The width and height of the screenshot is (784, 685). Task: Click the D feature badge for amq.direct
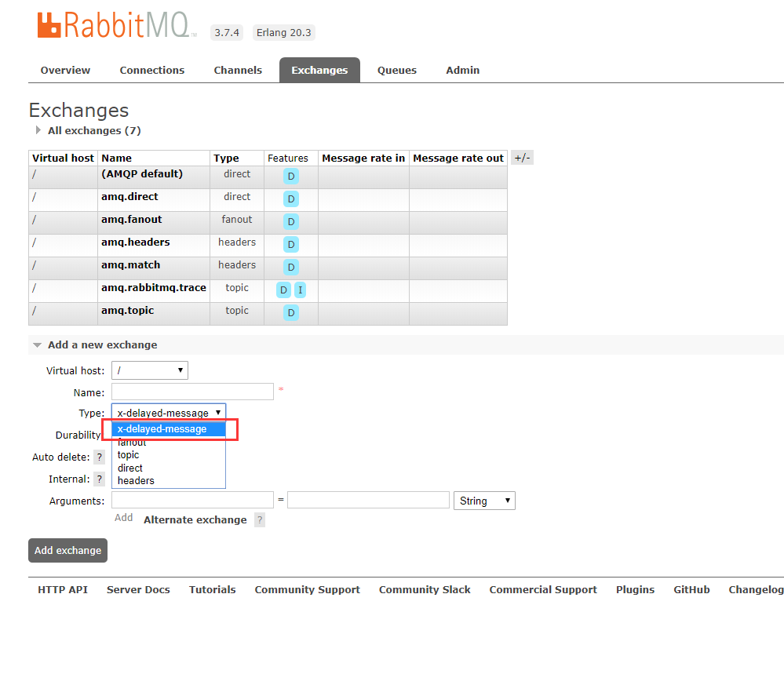[291, 199]
